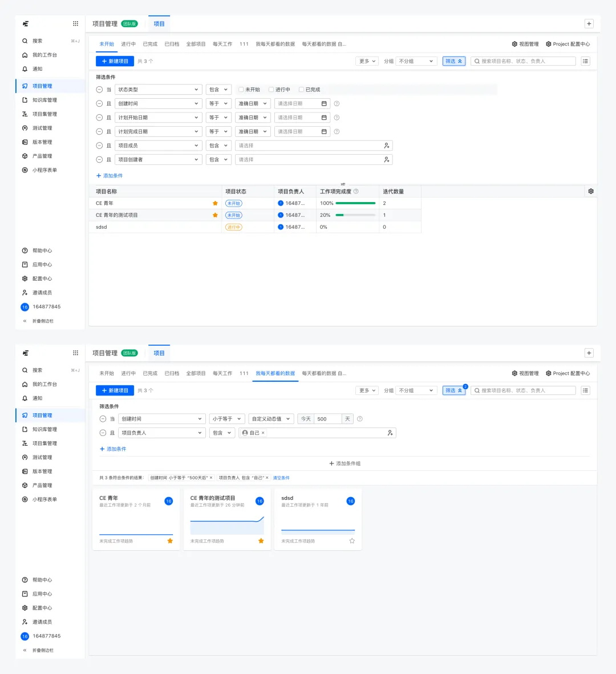Expand the 状态类型 field dropdown

(x=158, y=90)
